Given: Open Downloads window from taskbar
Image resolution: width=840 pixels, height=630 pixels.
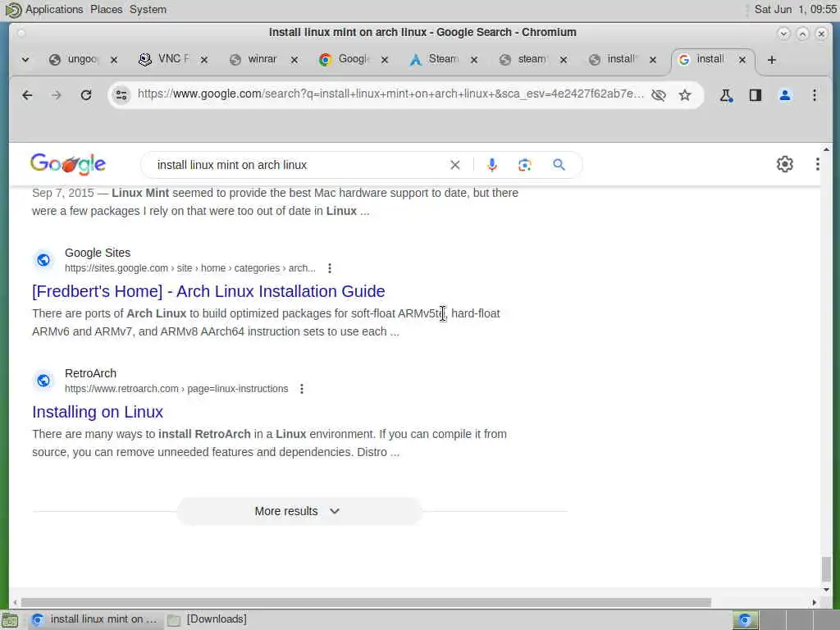Looking at the screenshot, I should [208, 619].
